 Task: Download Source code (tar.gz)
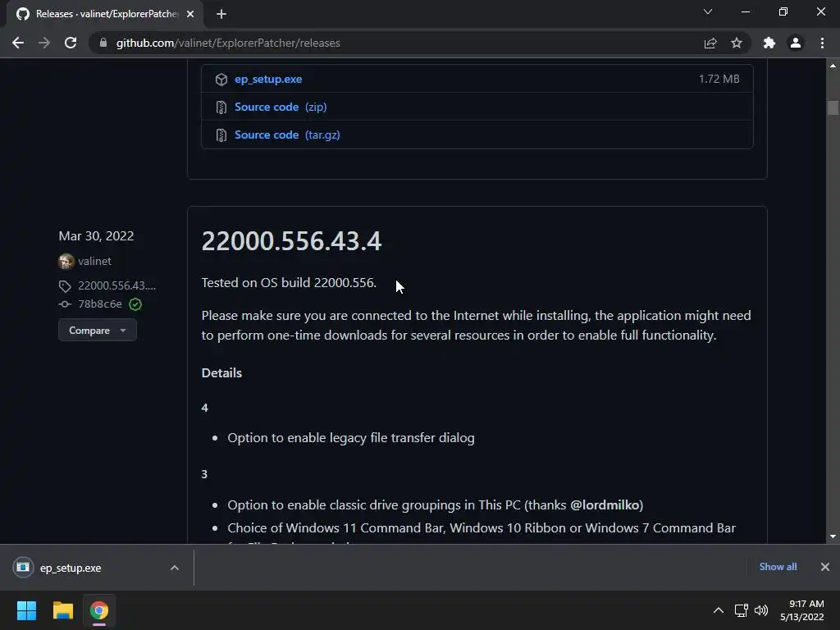point(287,135)
